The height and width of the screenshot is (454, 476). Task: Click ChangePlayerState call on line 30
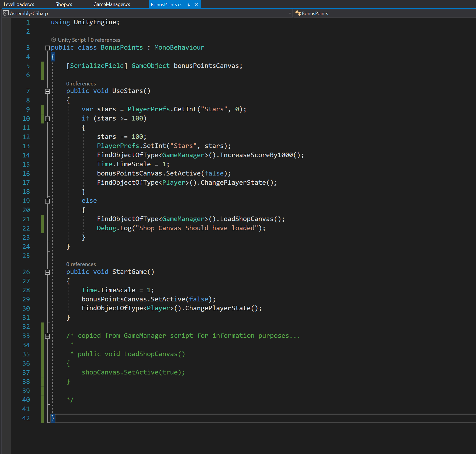click(x=218, y=308)
